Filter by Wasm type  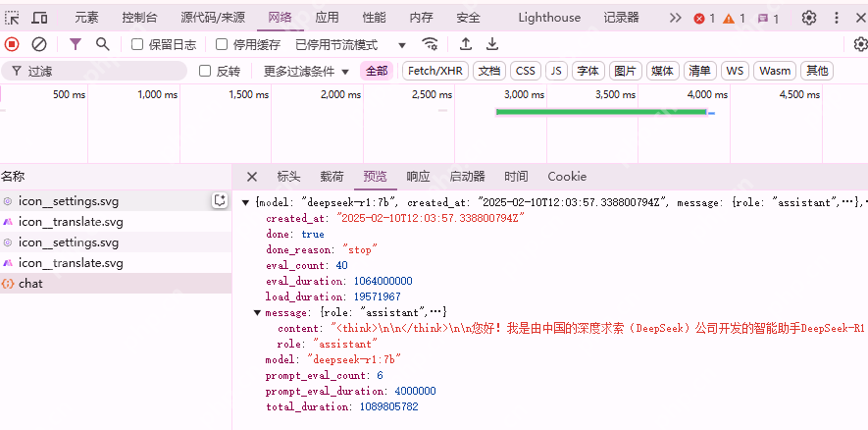[775, 71]
